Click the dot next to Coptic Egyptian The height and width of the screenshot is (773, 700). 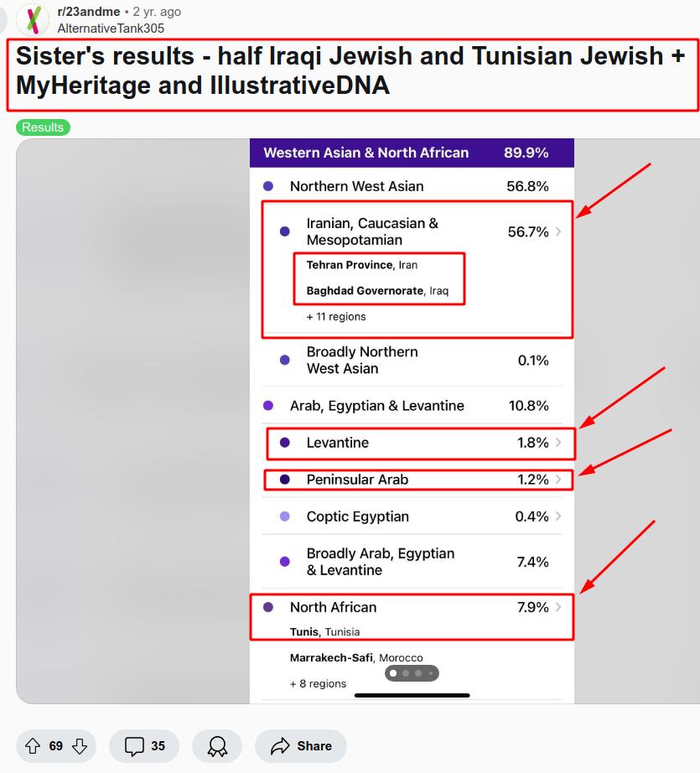(x=285, y=516)
